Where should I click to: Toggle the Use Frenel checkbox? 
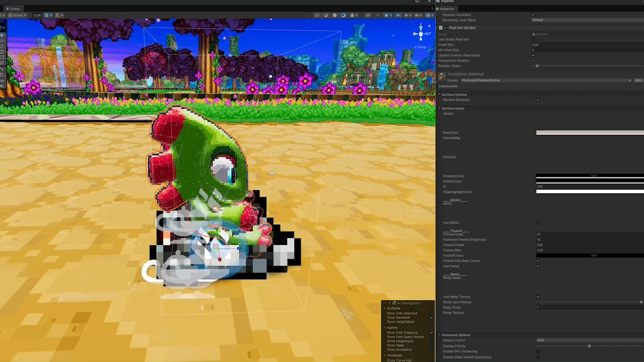(538, 266)
